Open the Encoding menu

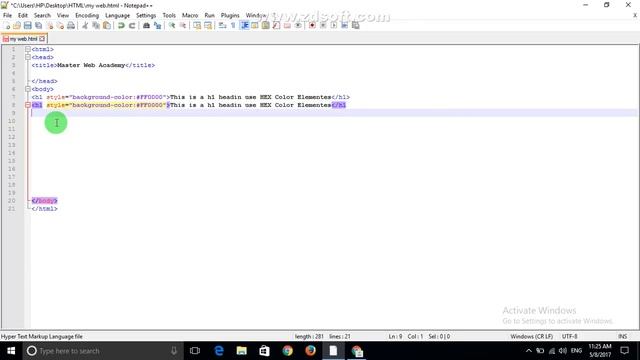click(x=87, y=15)
